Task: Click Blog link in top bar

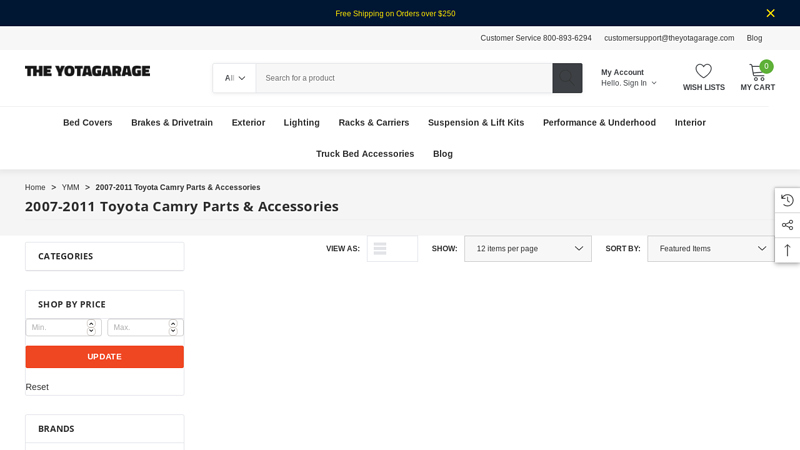Action: 754,38
